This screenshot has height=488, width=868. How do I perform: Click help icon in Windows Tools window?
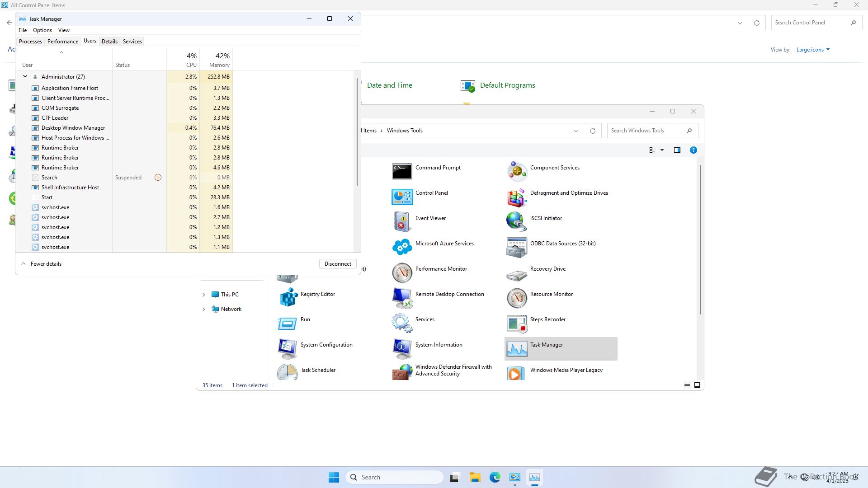(693, 150)
